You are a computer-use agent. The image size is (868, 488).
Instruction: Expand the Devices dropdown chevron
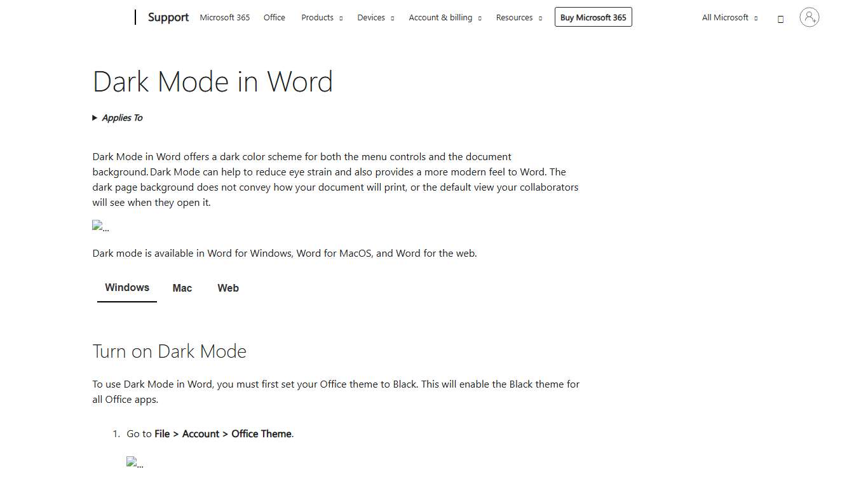[392, 18]
